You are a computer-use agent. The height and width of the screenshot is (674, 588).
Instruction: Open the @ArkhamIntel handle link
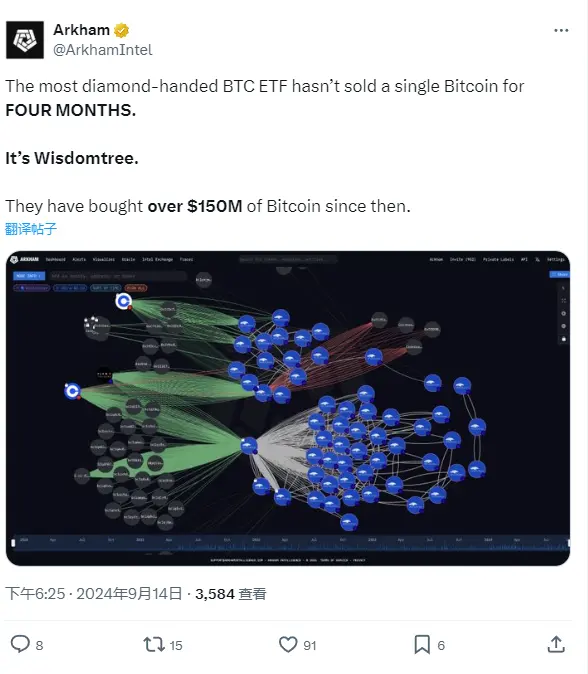(x=103, y=50)
